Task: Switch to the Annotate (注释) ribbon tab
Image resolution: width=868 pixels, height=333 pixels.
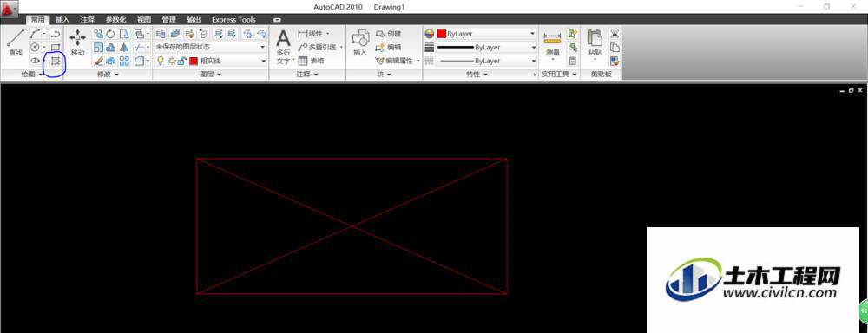Action: coord(88,19)
